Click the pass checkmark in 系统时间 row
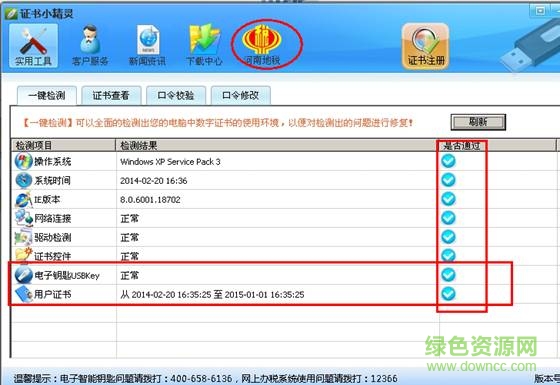 click(448, 180)
